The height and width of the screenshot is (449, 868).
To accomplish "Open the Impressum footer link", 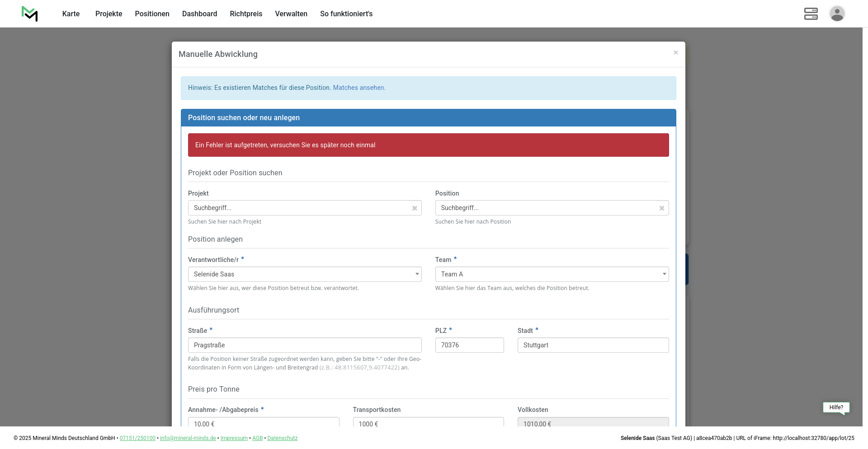I will 234,438.
